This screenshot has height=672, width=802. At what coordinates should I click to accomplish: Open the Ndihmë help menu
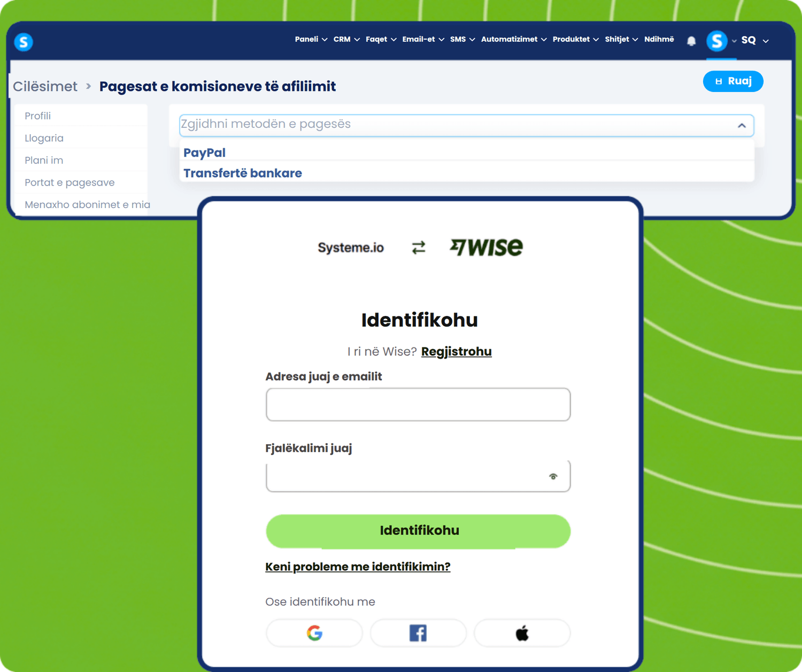[x=659, y=39]
